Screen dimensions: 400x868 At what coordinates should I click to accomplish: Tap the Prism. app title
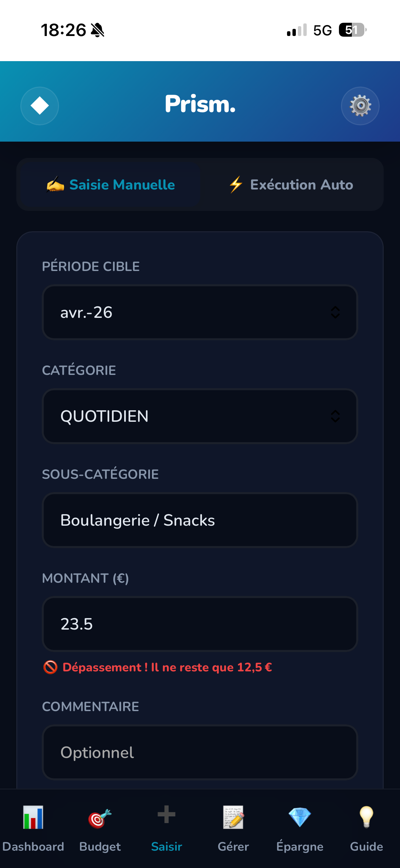click(x=200, y=104)
